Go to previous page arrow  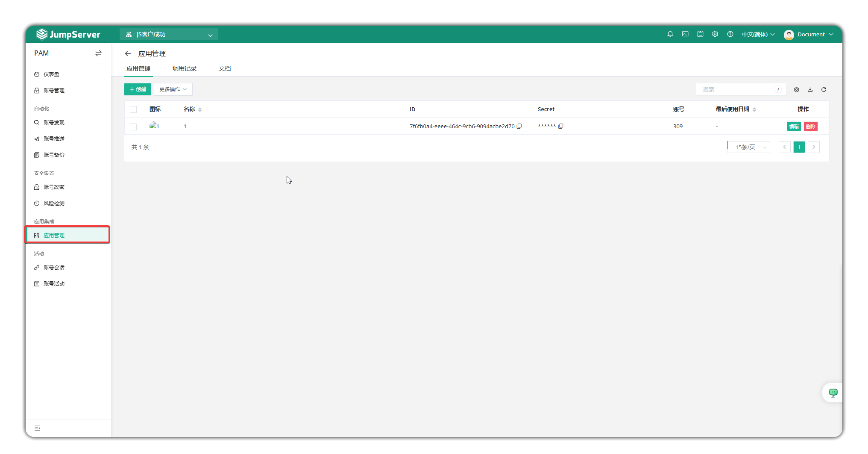(x=784, y=147)
